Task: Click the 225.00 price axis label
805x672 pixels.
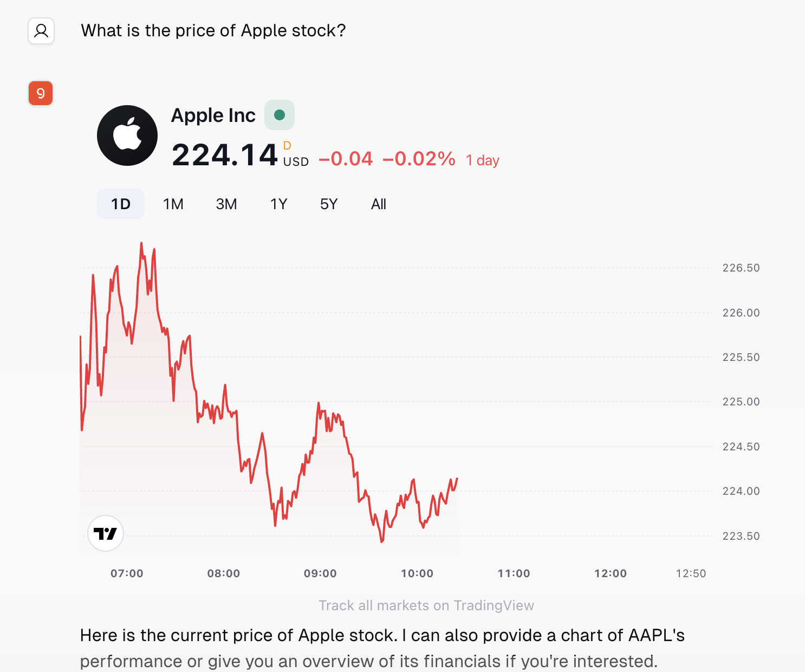Action: (741, 402)
